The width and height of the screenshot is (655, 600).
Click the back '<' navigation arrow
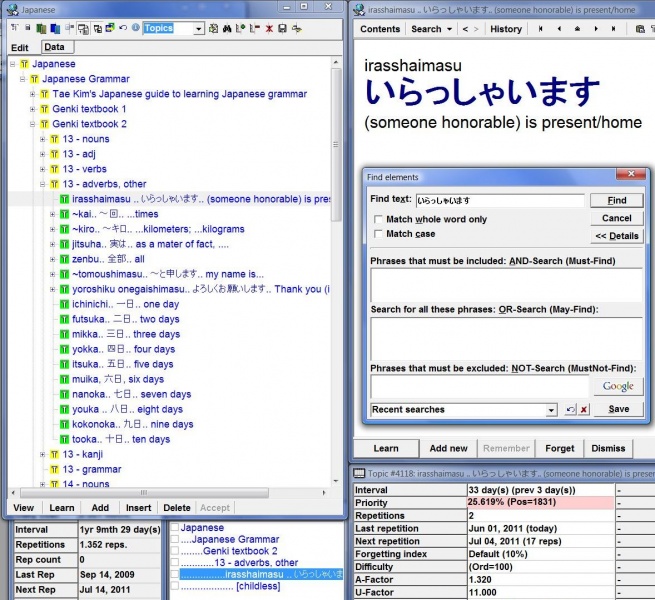coord(465,29)
